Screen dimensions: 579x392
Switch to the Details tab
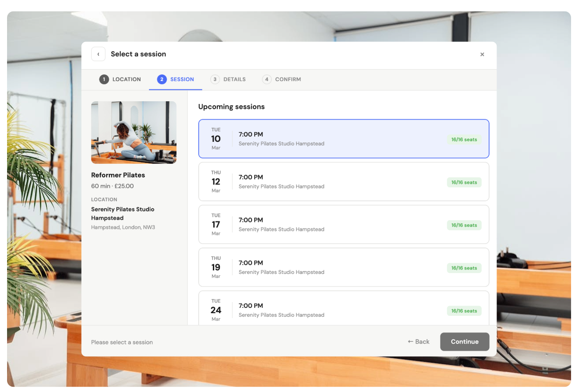(234, 79)
